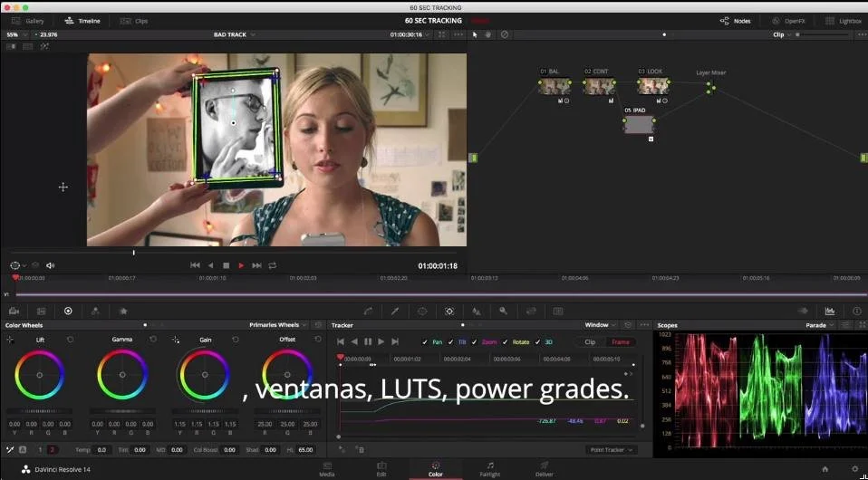Open the Power Window palette icon

pos(422,312)
